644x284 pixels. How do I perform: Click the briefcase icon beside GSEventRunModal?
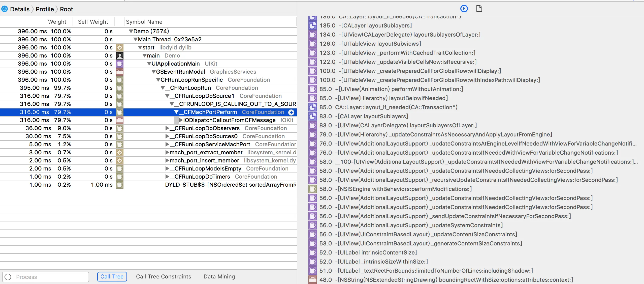point(120,72)
